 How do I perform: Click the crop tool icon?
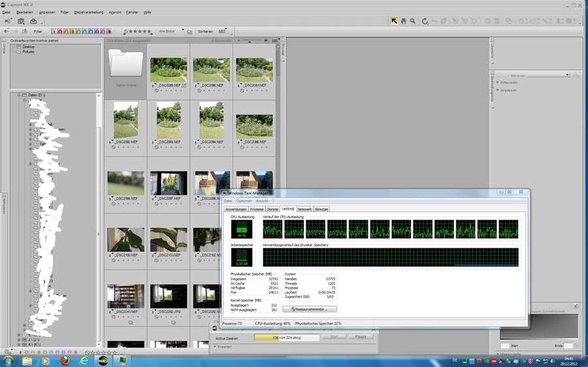click(443, 21)
